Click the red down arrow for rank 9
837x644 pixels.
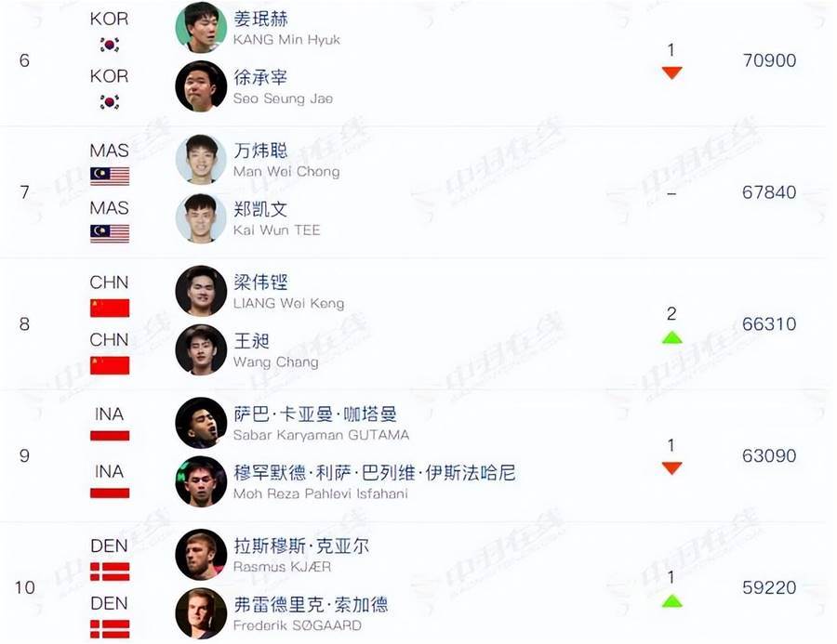671,468
